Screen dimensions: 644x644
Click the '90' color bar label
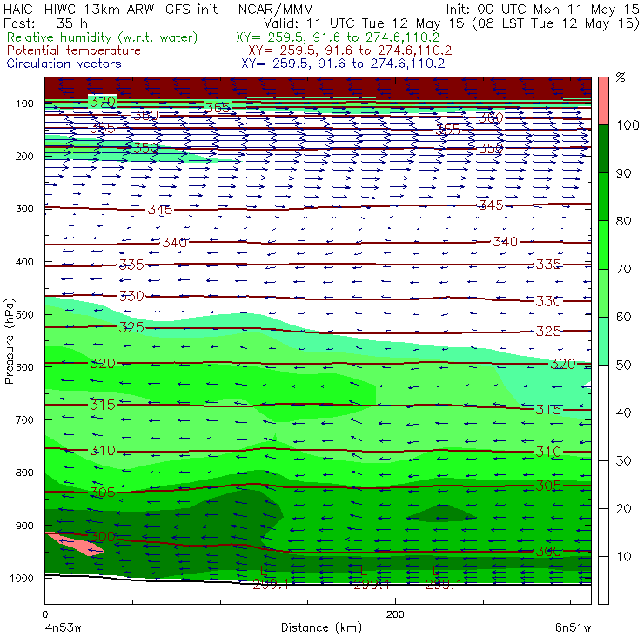(623, 173)
